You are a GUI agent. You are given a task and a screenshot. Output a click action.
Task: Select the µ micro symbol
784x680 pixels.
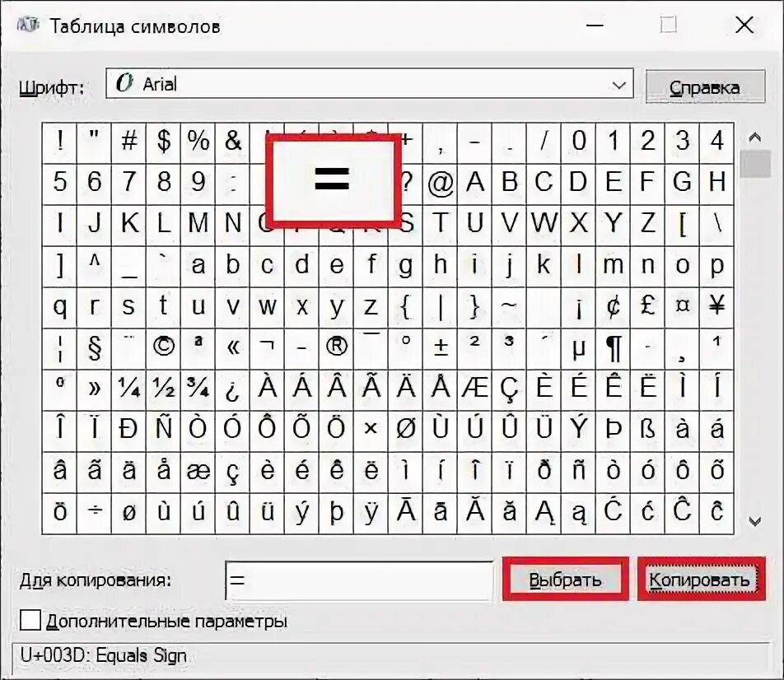[578, 349]
